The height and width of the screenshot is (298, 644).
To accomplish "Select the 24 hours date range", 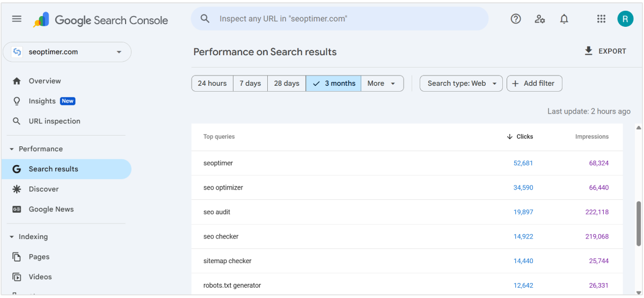I will coord(212,83).
